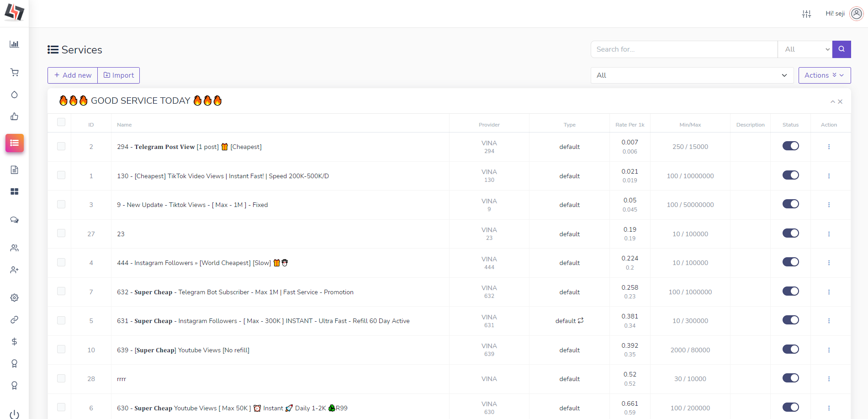Open action menu for Youtube Views No refill row
Viewport: 868px width, 419px height.
pyautogui.click(x=829, y=350)
